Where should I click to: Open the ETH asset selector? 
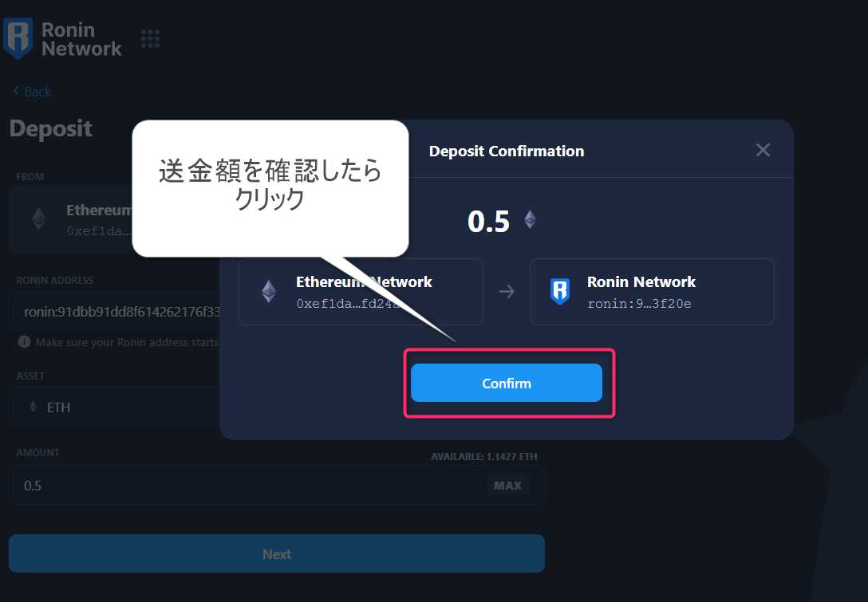[x=115, y=407]
